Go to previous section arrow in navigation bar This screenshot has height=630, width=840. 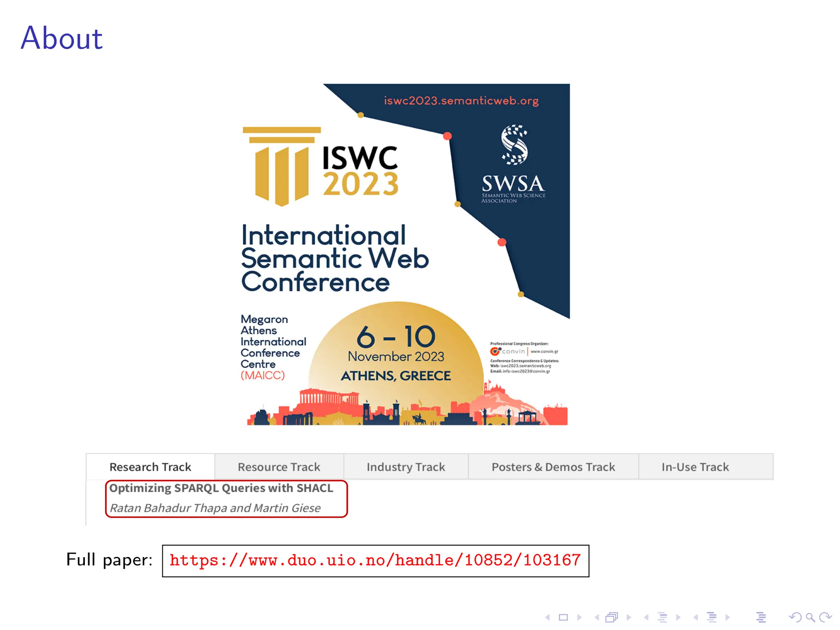click(696, 617)
